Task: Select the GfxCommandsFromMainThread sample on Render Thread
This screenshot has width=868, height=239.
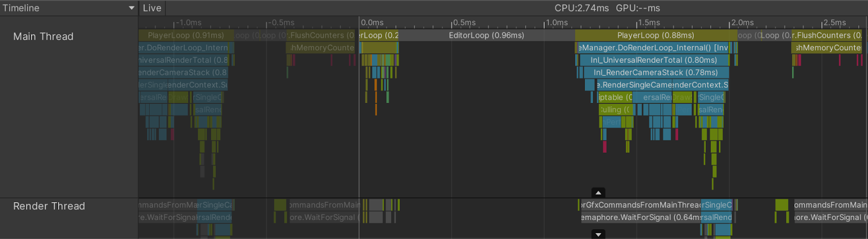Action: [x=640, y=205]
